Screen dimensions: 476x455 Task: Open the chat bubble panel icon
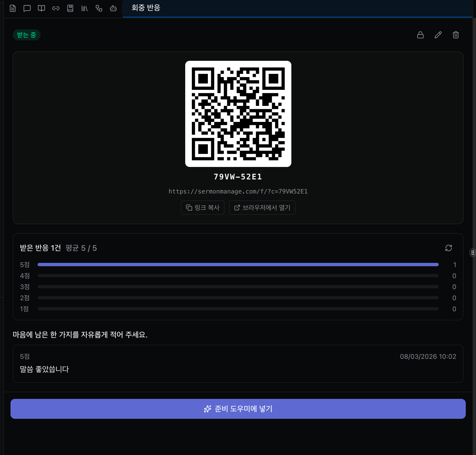[27, 8]
